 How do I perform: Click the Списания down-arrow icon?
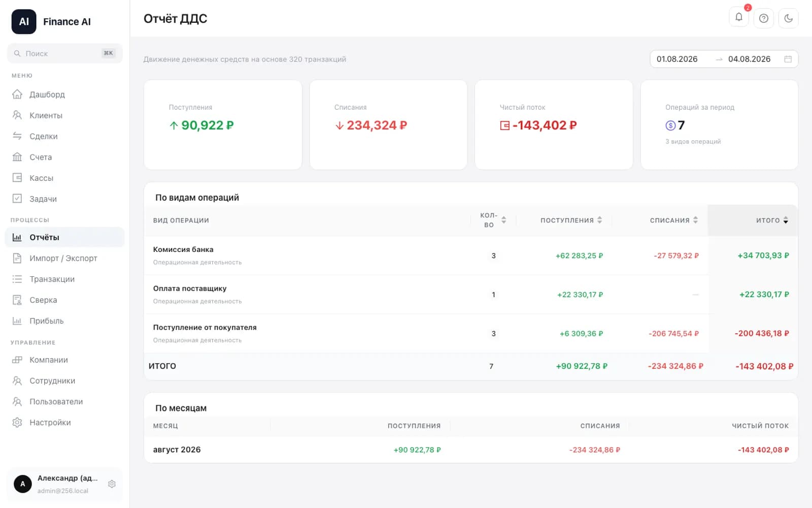coord(340,125)
